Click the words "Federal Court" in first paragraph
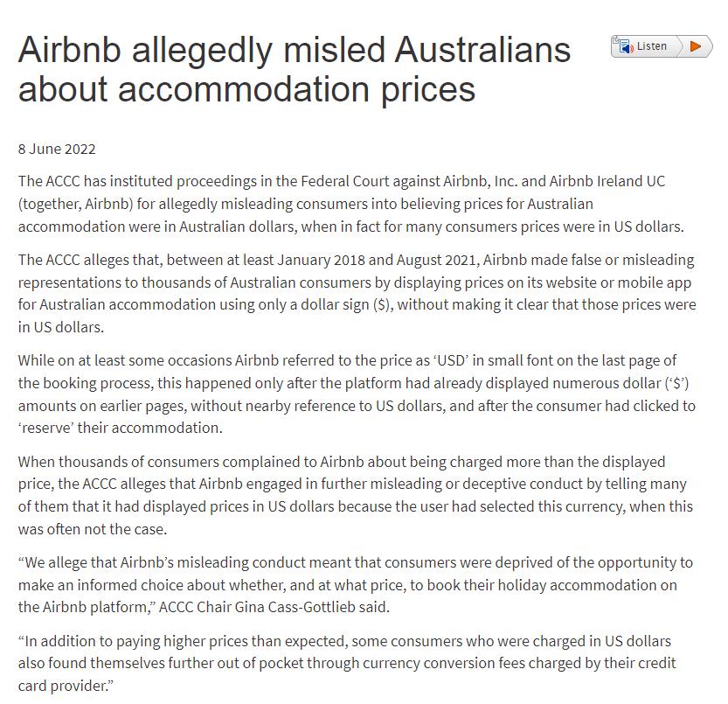The width and height of the screenshot is (728, 704). click(x=344, y=181)
